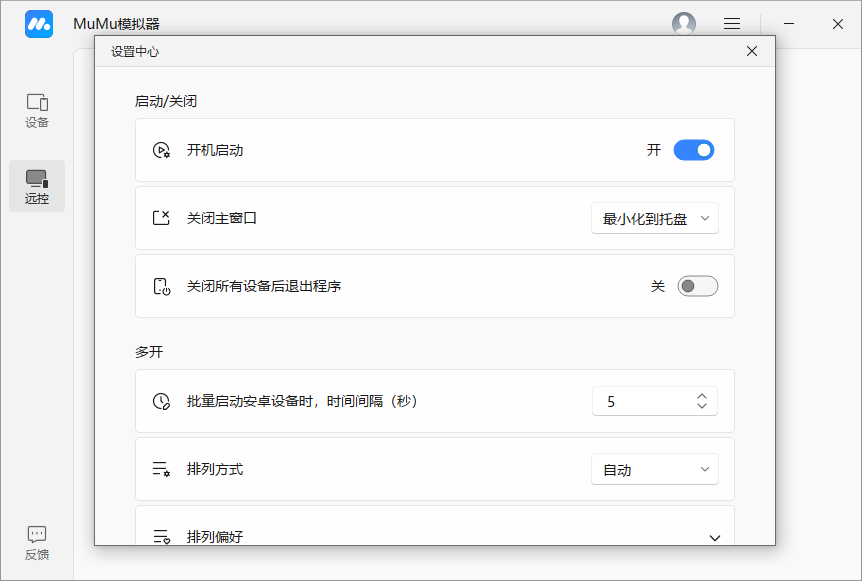Open the 自动 arrangement dropdown

click(x=655, y=468)
